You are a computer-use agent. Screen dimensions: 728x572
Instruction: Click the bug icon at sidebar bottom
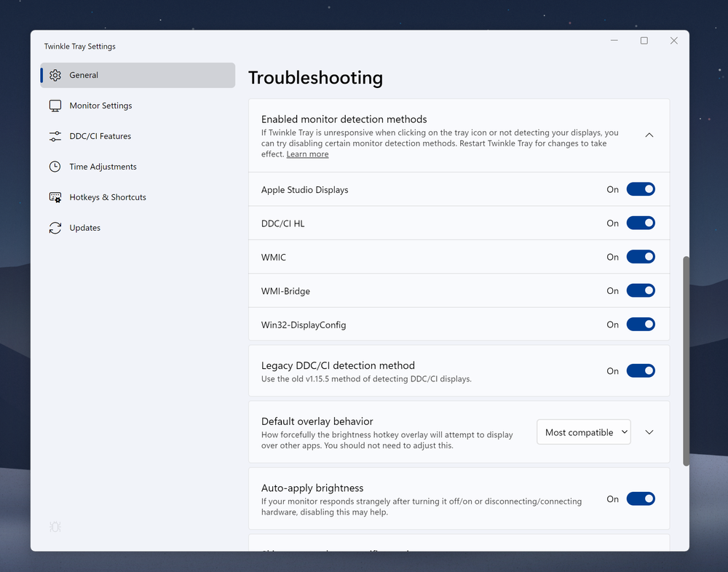55,527
